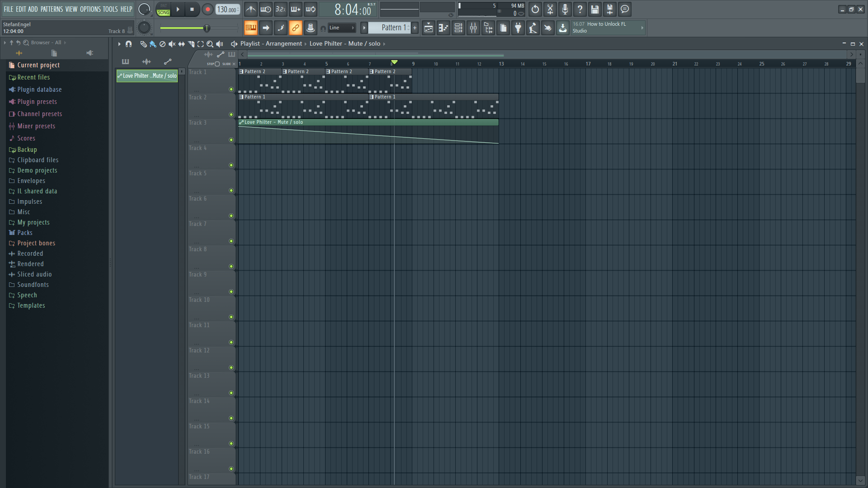Viewport: 868px width, 488px height.
Task: Select the Playback speaker tool in playlist
Action: coord(219,44)
